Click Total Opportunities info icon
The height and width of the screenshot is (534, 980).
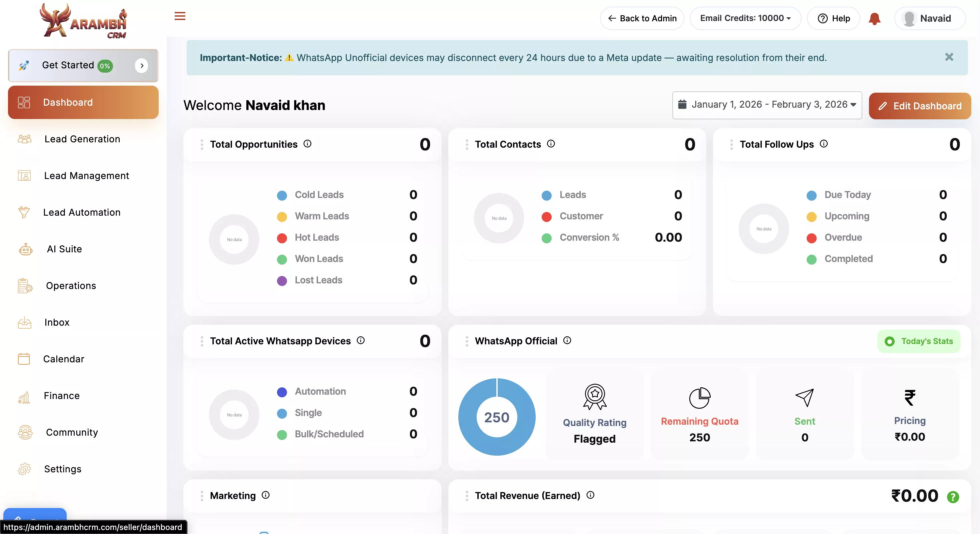[307, 144]
